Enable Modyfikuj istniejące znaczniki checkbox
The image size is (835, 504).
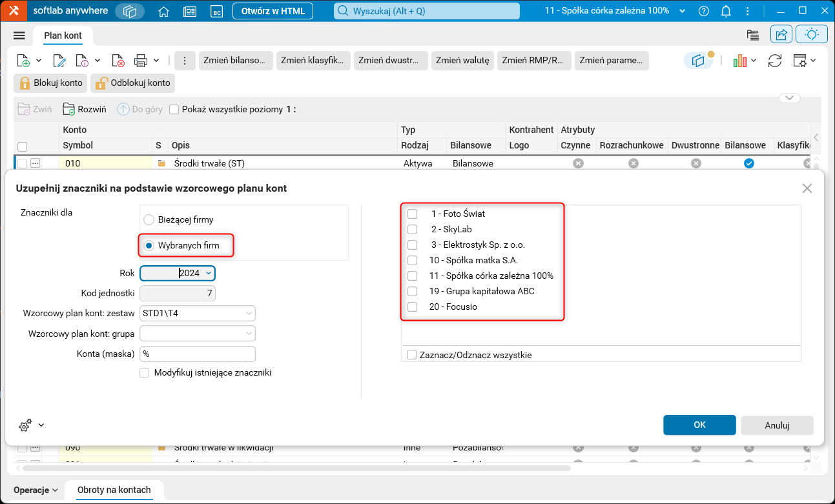point(145,372)
